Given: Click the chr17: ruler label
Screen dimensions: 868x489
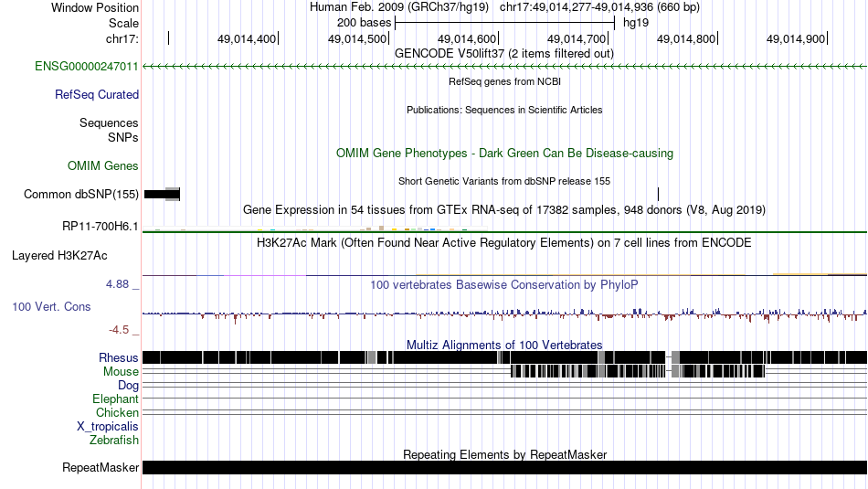Looking at the screenshot, I should point(122,39).
